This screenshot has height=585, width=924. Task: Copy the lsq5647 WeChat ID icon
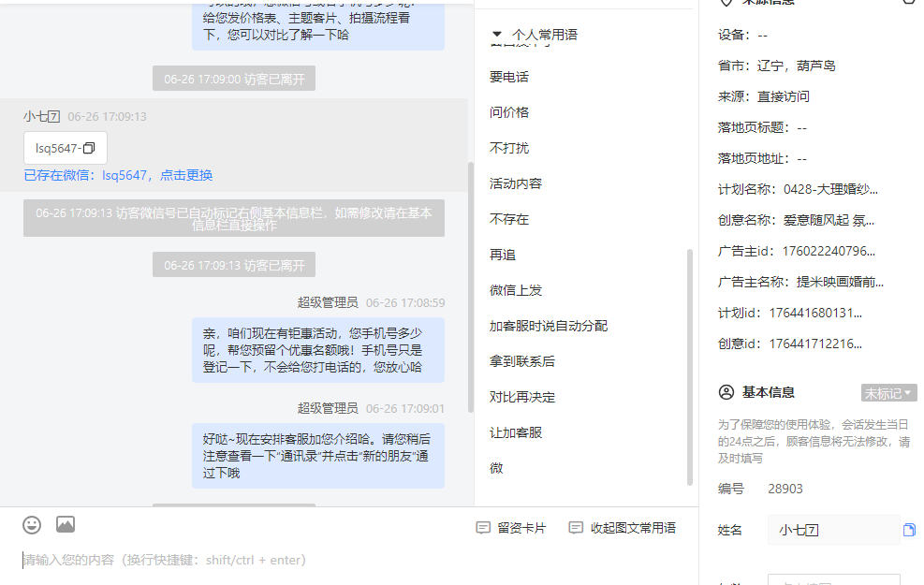[89, 148]
